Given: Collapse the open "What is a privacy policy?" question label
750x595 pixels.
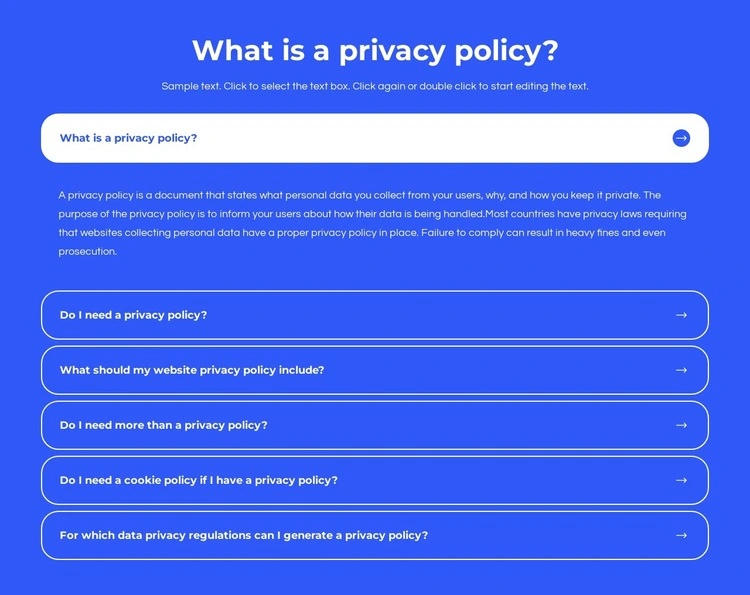Looking at the screenshot, I should click(128, 138).
